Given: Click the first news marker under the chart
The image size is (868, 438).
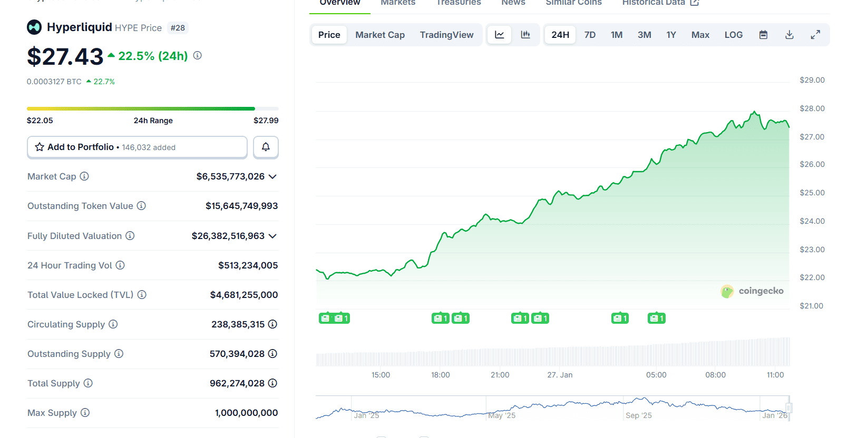Looking at the screenshot, I should (325, 318).
